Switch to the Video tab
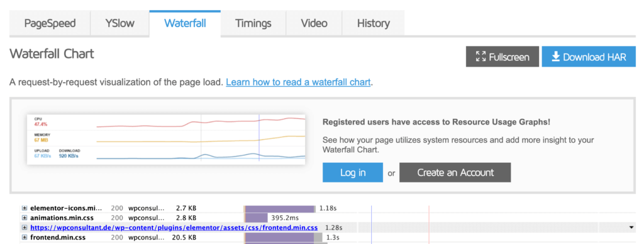The image size is (644, 244). [314, 23]
